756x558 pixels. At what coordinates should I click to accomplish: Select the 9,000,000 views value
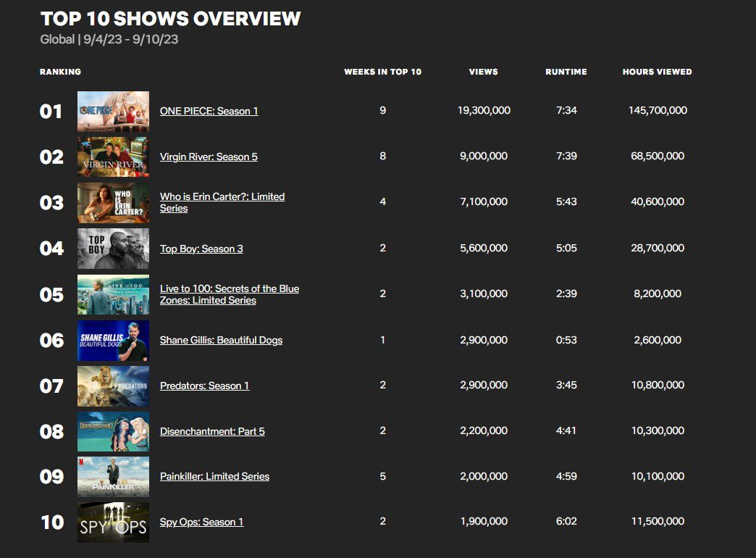(x=484, y=157)
